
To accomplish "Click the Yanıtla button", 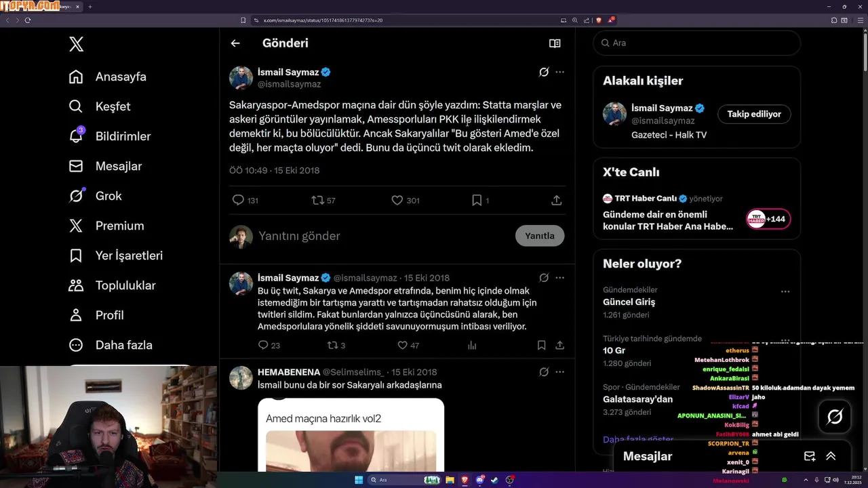I will tap(540, 236).
